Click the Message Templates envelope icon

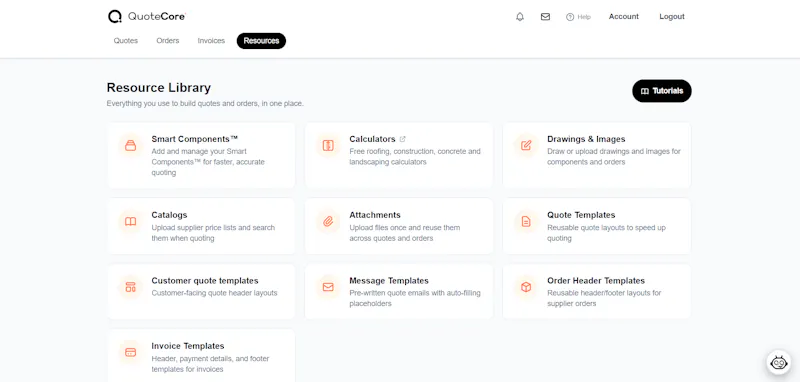328,287
